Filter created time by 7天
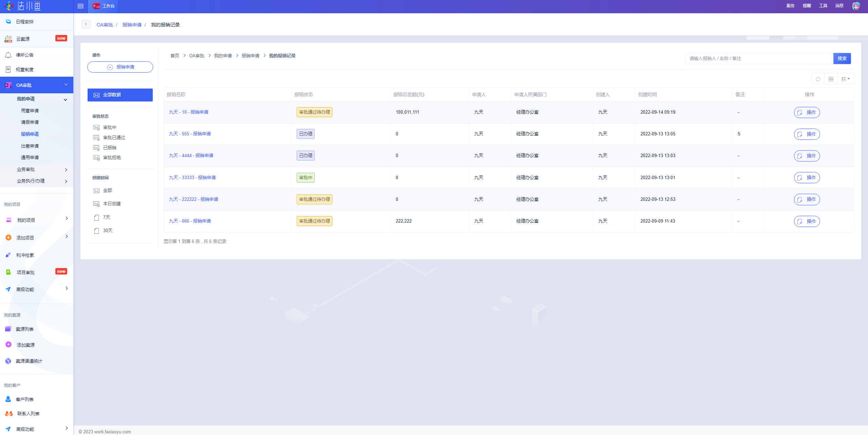This screenshot has width=868, height=435. (106, 217)
